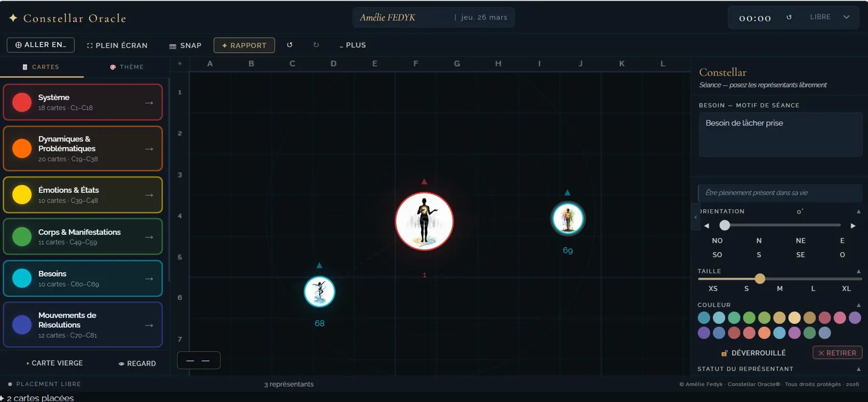Open Mouvements de Résolutions category
868x402 pixels.
pyautogui.click(x=82, y=325)
